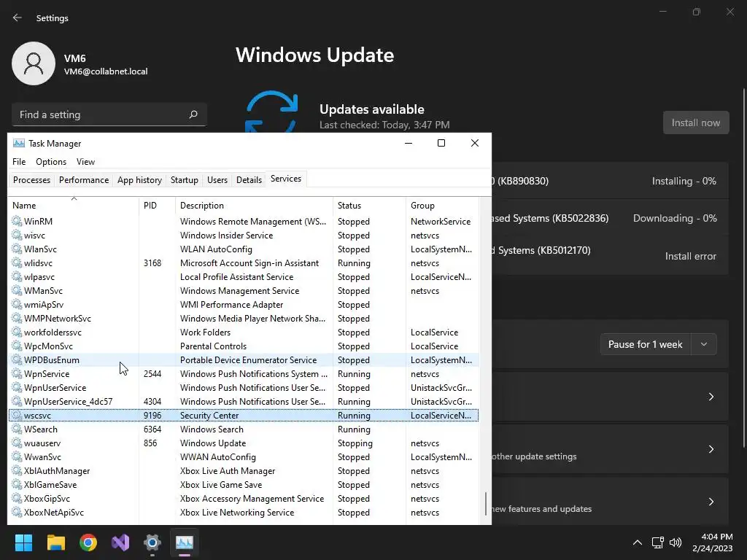Viewport: 747px width, 560px height.
Task: Select the WwanSvc service row
Action: (244, 456)
